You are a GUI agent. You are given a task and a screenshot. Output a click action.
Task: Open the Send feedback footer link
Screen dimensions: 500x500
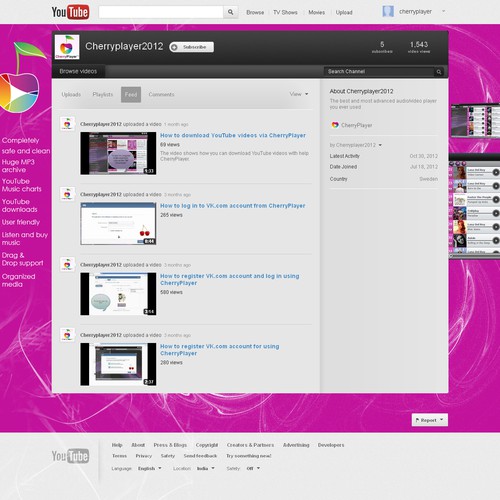coord(200,456)
